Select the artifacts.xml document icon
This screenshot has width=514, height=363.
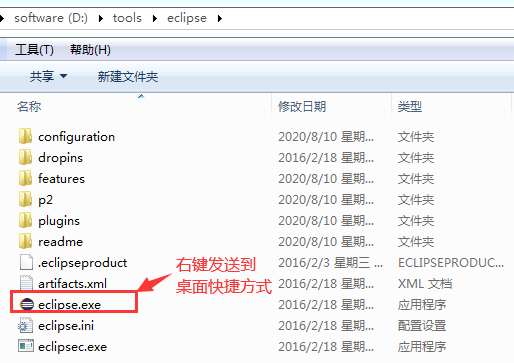(x=26, y=283)
